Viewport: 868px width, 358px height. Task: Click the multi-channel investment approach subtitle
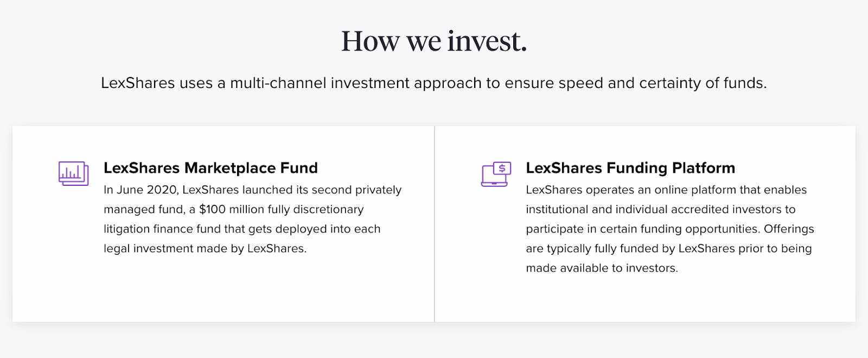[x=434, y=83]
